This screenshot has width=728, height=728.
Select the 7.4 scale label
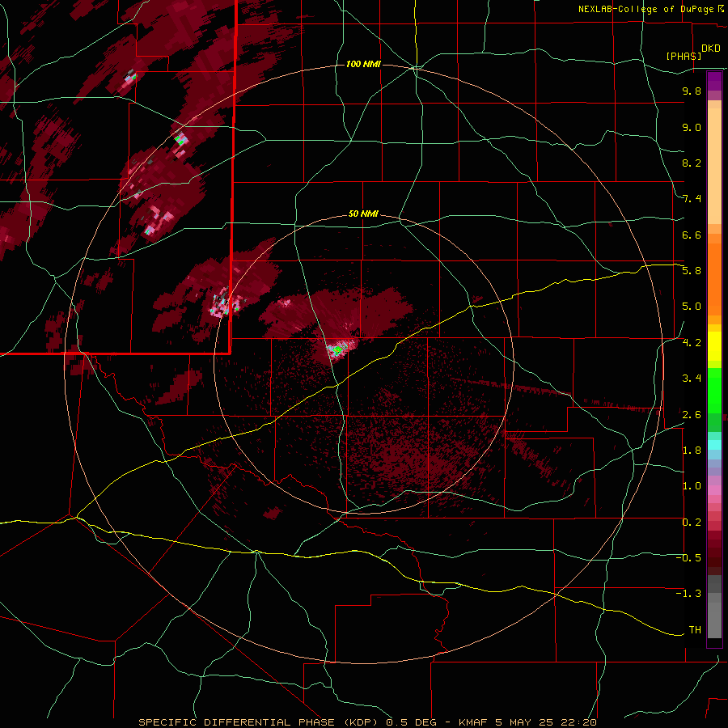coord(692,199)
